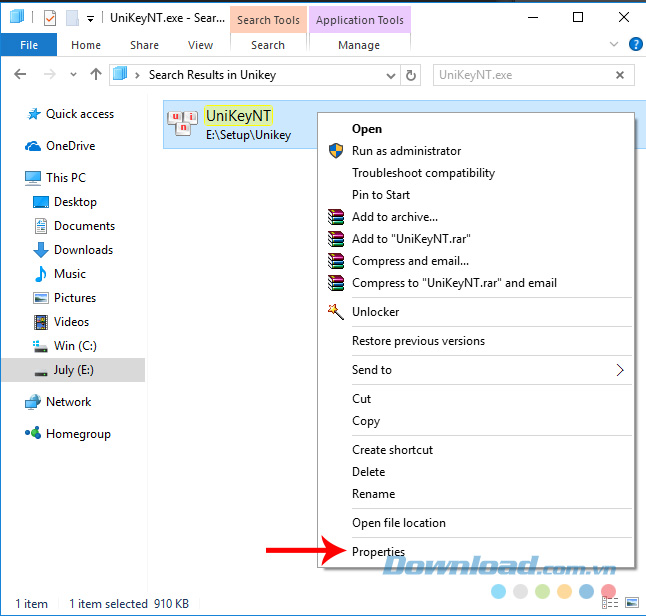Select Properties from the context menu
The image size is (646, 616).
(378, 551)
